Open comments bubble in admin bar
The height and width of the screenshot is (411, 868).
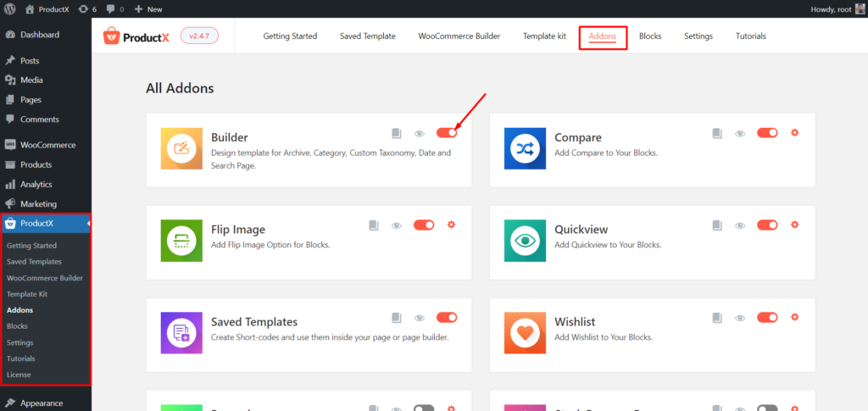pos(115,8)
